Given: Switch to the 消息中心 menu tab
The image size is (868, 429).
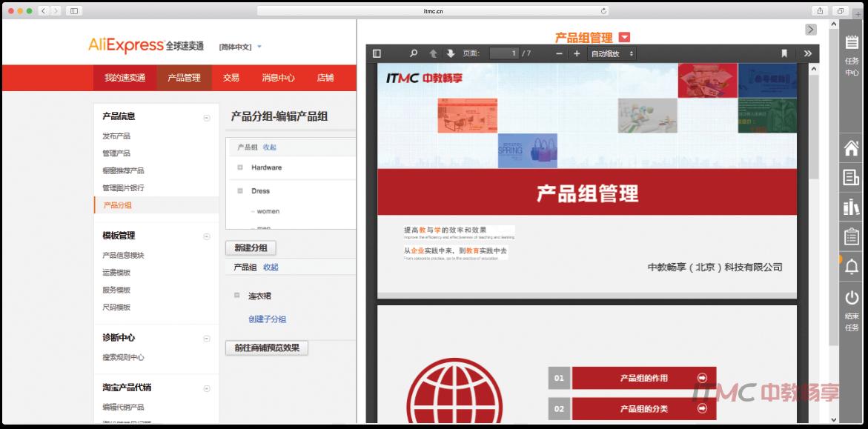Looking at the screenshot, I should click(279, 78).
